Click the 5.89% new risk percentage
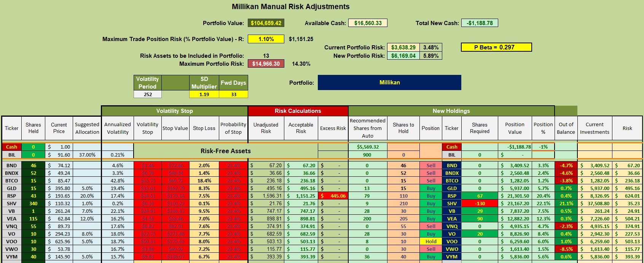This screenshot has height=263, width=644. pos(431,56)
